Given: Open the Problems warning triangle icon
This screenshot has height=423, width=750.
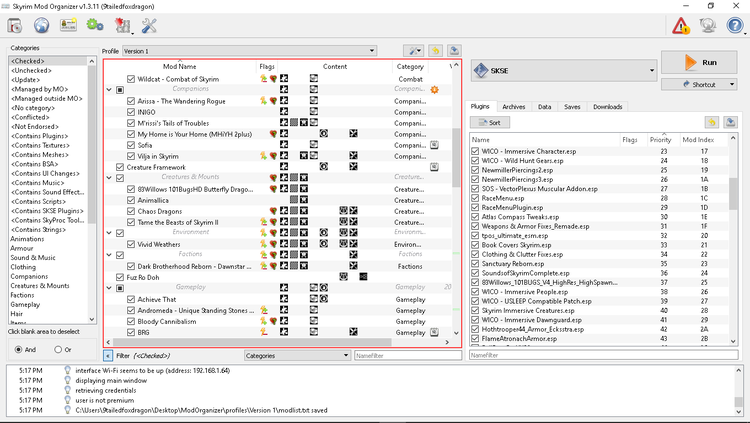Looking at the screenshot, I should 681,25.
